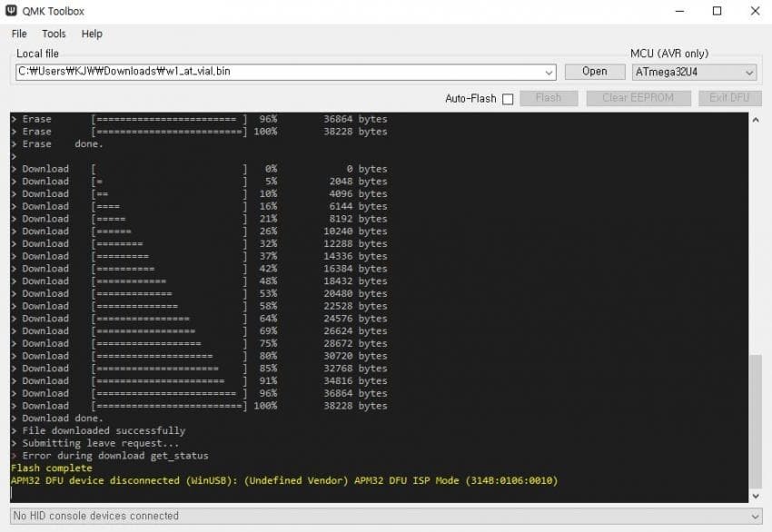772x532 pixels.
Task: Click the 'MCU (AVR only)' label
Action: click(669, 54)
